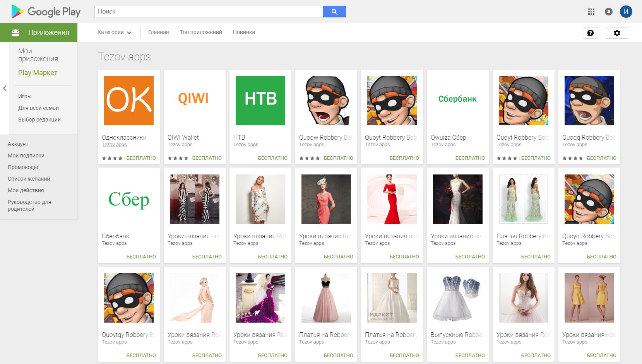The height and width of the screenshot is (364, 642).
Task: Open the account avatar with letter И
Action: click(626, 12)
